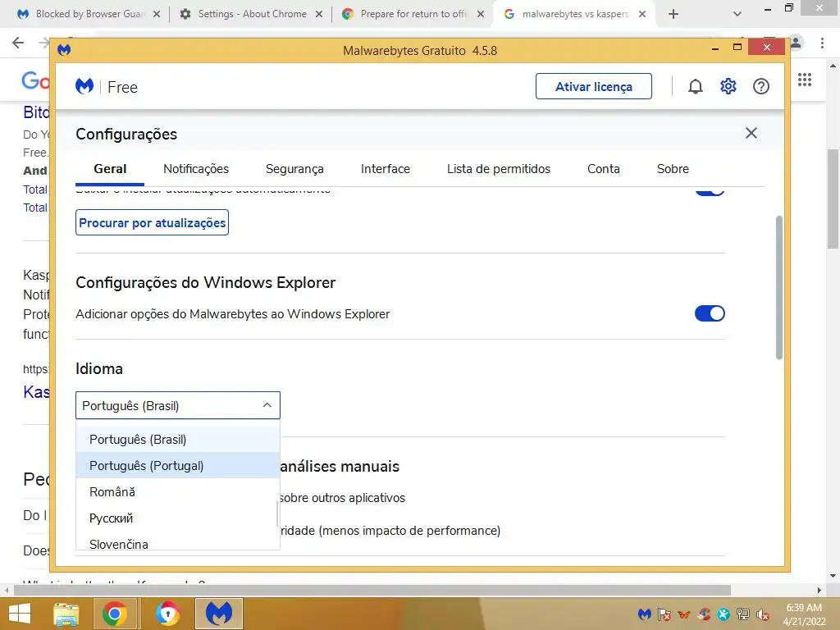Open Malwarebytes notifications bell
The image size is (840, 630).
click(x=695, y=86)
